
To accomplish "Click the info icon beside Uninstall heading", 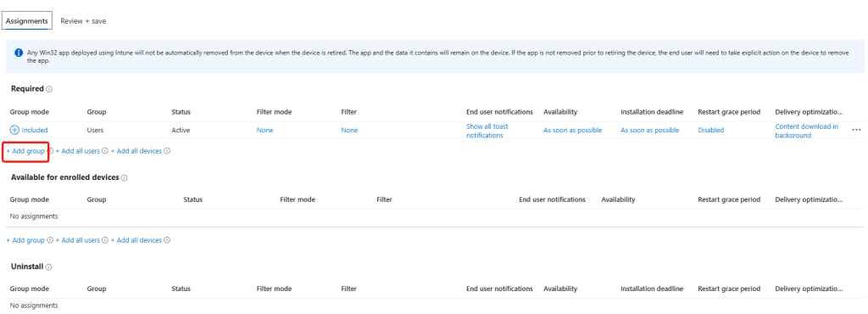I will 48,267.
